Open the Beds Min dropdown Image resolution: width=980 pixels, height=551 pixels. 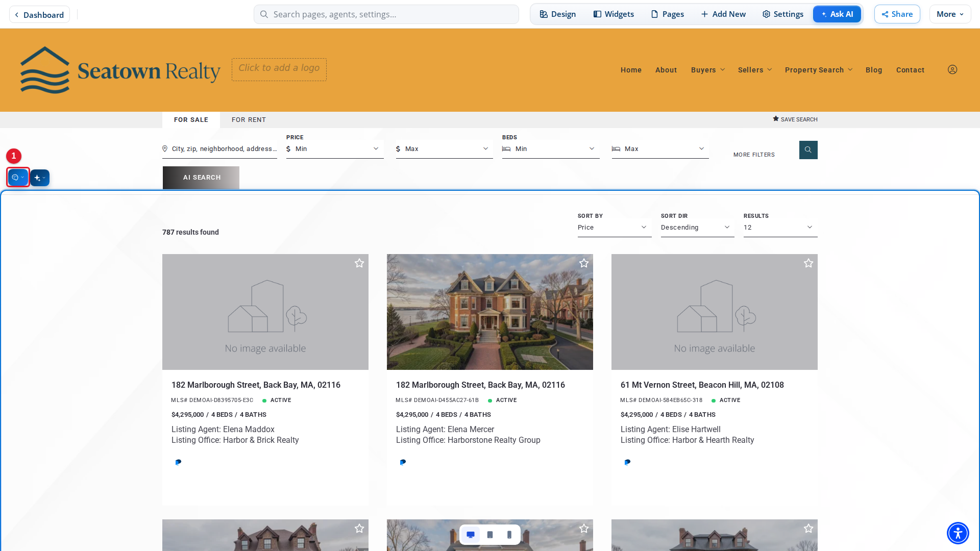551,149
